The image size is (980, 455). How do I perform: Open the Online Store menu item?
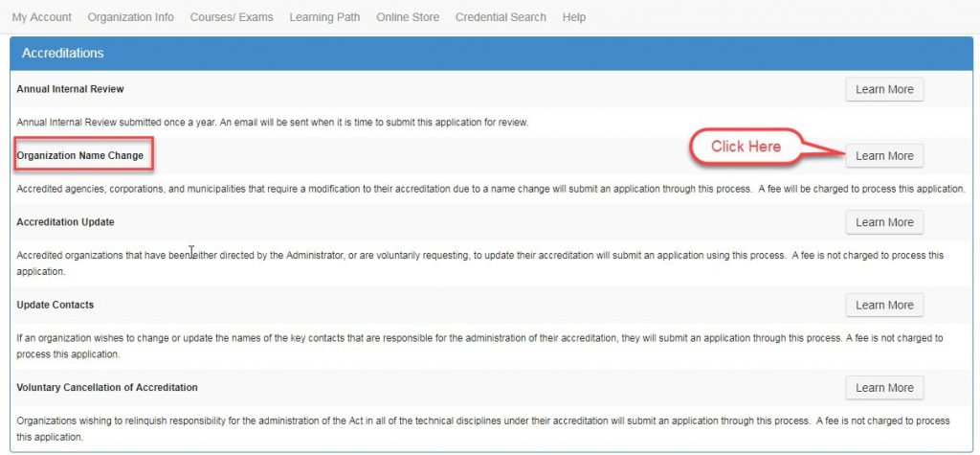click(408, 17)
